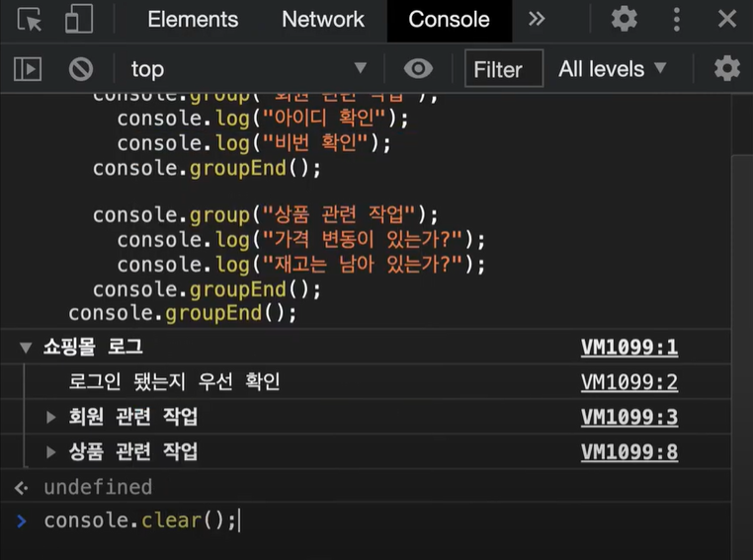Show the console sidebar
753x560 pixels.
[28, 69]
